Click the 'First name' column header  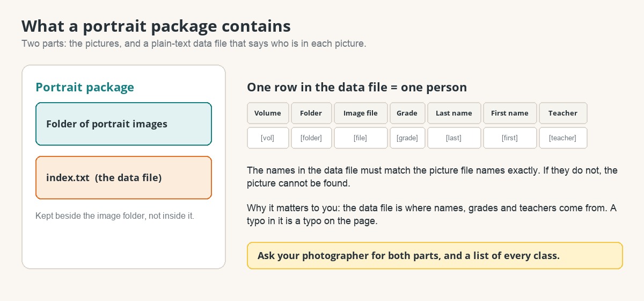pos(510,113)
